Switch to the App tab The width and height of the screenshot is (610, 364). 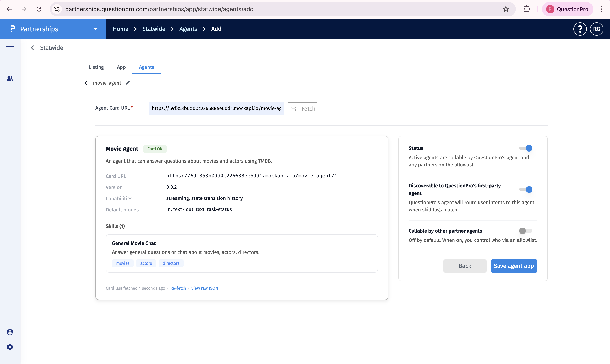pyautogui.click(x=121, y=67)
